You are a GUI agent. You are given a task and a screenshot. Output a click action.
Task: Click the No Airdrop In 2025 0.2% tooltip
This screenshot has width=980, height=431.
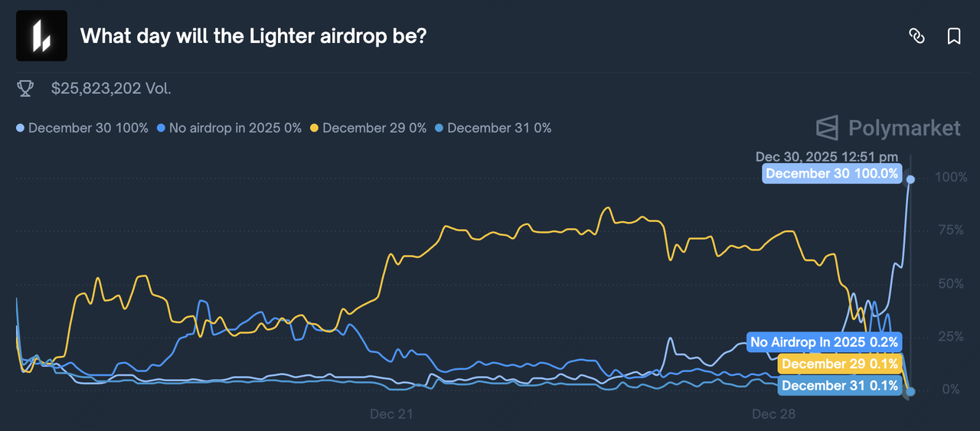tap(824, 342)
